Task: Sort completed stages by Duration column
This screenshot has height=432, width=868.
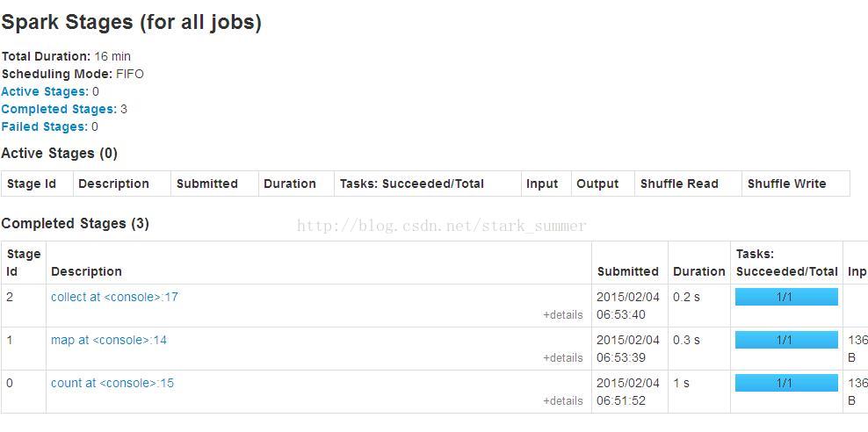Action: (x=698, y=271)
